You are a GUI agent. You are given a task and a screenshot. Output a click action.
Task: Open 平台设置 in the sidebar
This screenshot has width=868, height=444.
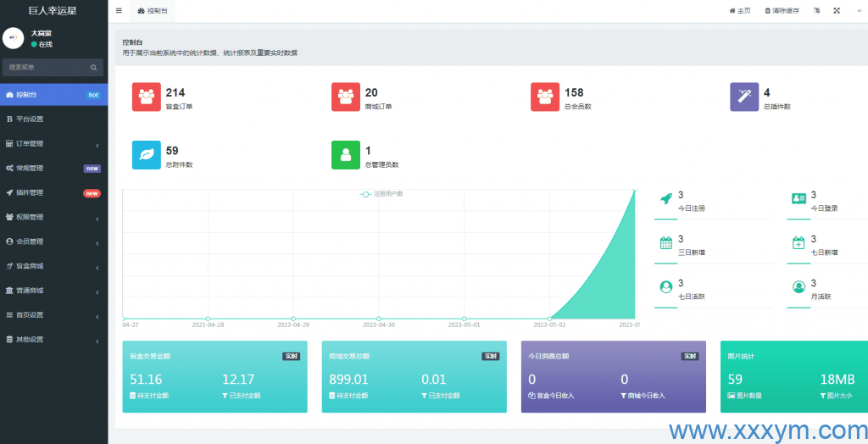pos(53,119)
